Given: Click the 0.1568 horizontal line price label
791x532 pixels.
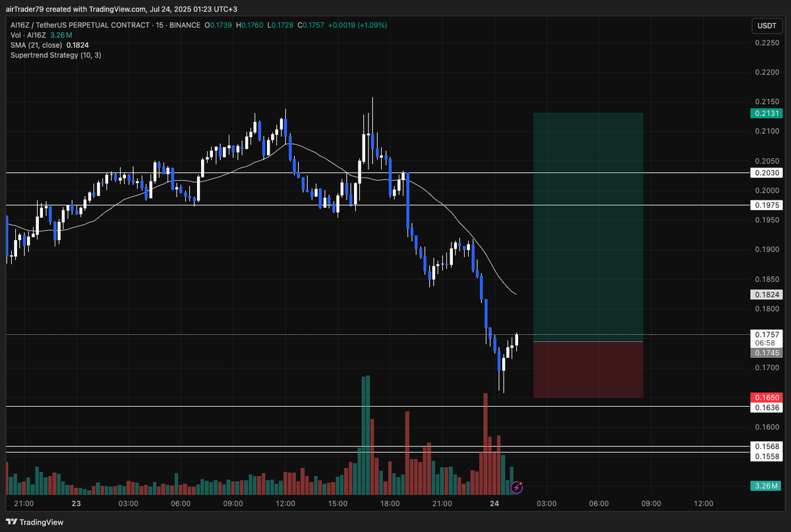Looking at the screenshot, I should click(766, 446).
